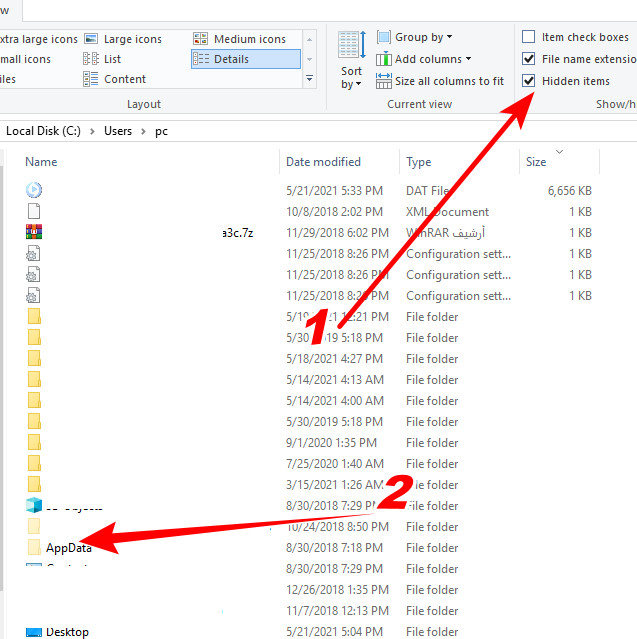Click XML Document type cell
The width and height of the screenshot is (637, 639).
coord(447,212)
